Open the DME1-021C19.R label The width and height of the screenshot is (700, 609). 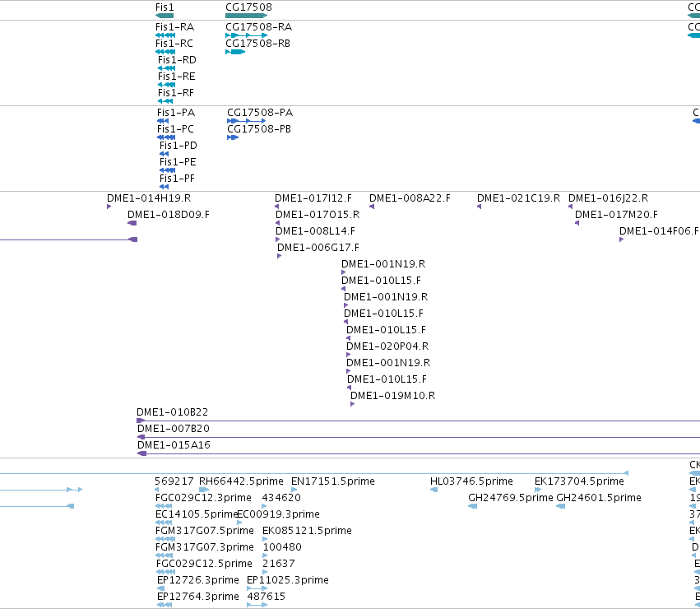click(x=518, y=198)
